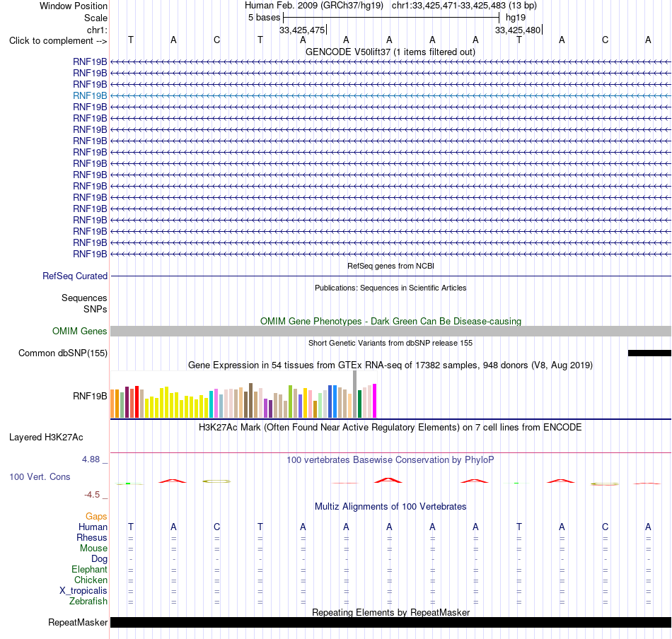Click the SNPs subtrack label
Viewport: 672px width, 639px height.
coord(95,309)
